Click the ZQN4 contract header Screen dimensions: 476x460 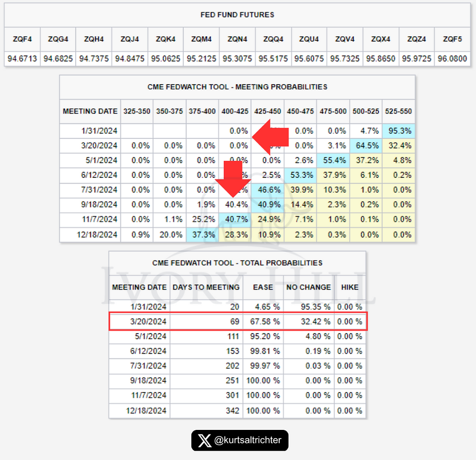click(238, 39)
